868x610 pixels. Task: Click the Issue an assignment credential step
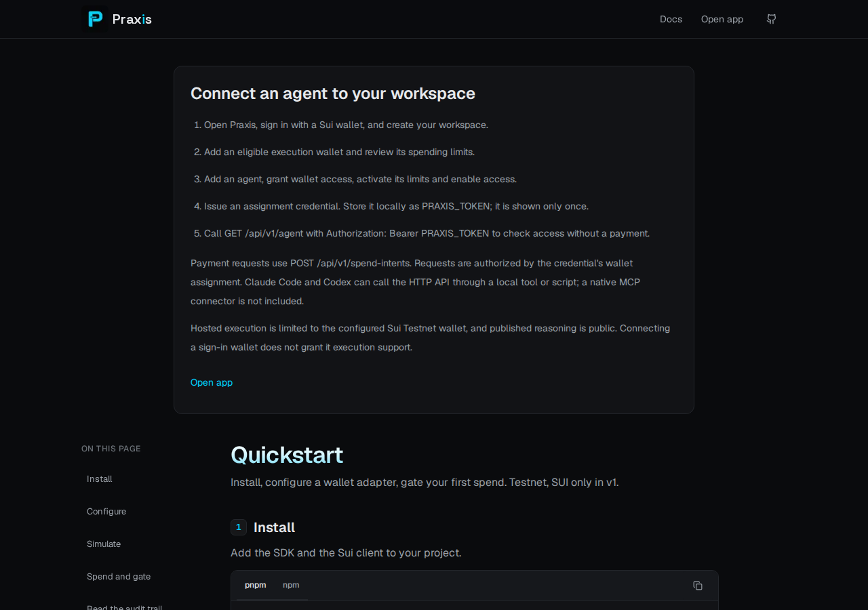point(396,206)
